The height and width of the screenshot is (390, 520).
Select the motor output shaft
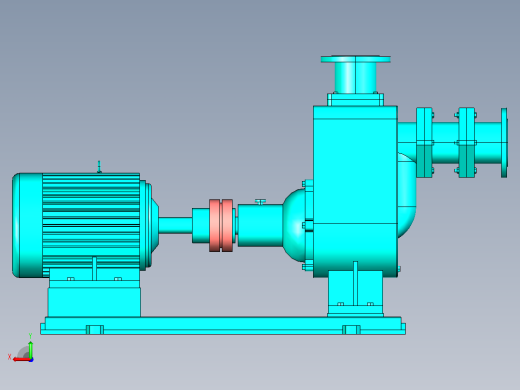(x=175, y=225)
